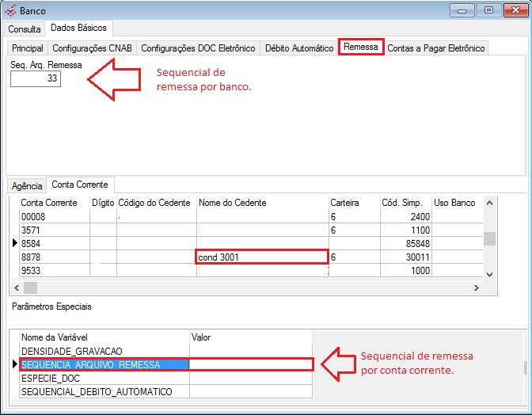Select the Principal tab
This screenshot has height=415, width=532.
pos(28,48)
